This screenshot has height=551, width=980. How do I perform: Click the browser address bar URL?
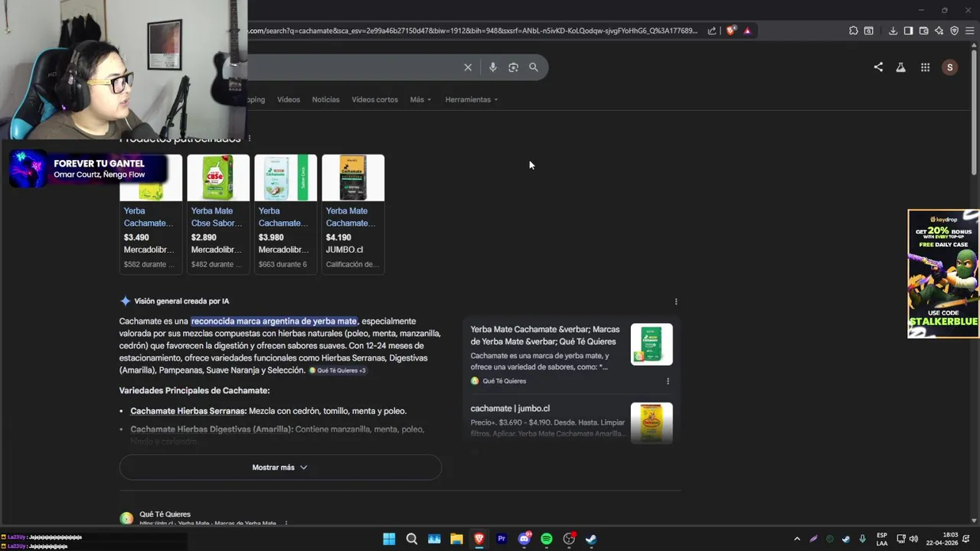pos(472,31)
